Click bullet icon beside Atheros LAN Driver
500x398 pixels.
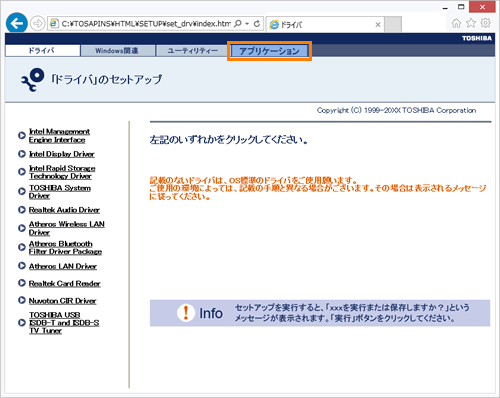pos(22,266)
